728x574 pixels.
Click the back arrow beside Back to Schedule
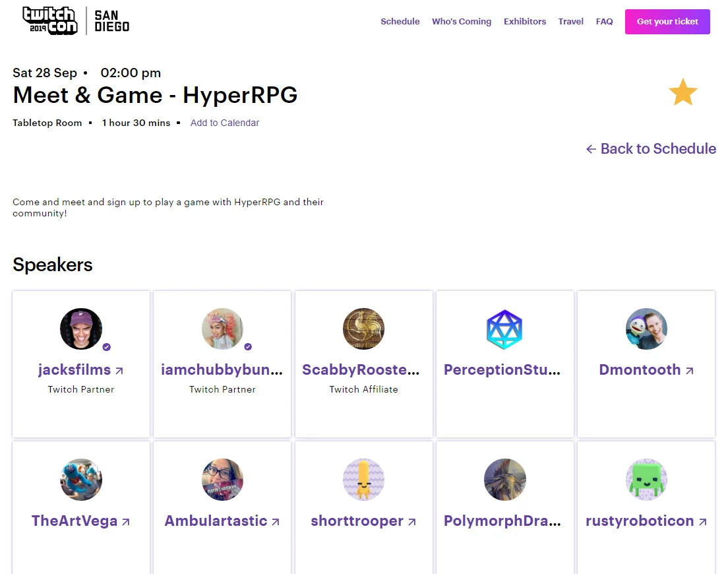coord(591,148)
